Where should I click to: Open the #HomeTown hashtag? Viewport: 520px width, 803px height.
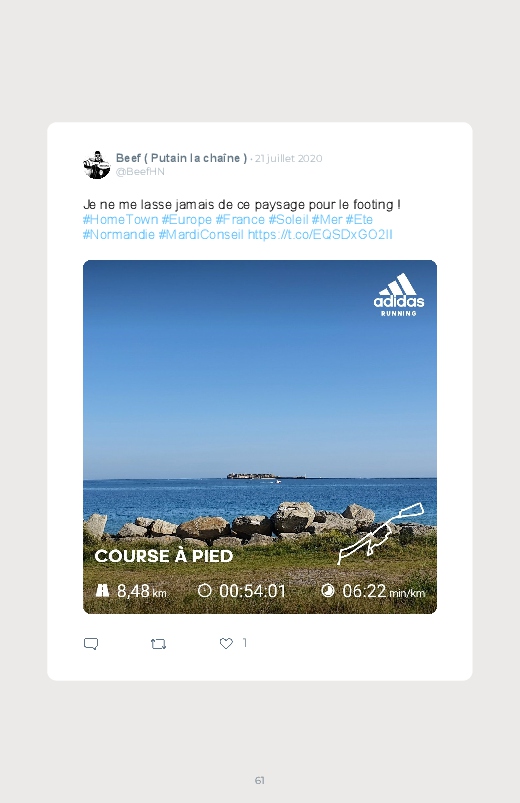click(120, 220)
